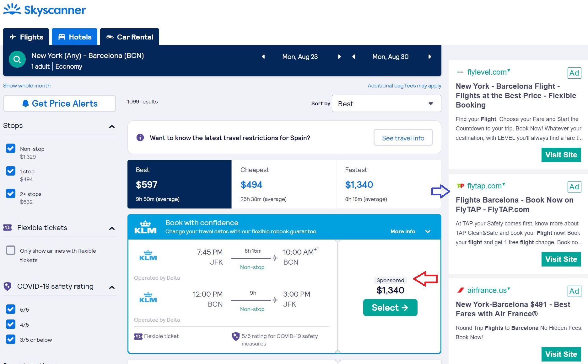The height and width of the screenshot is (364, 588).
Task: Click the Flexible tickets filter icon
Action: point(8,228)
